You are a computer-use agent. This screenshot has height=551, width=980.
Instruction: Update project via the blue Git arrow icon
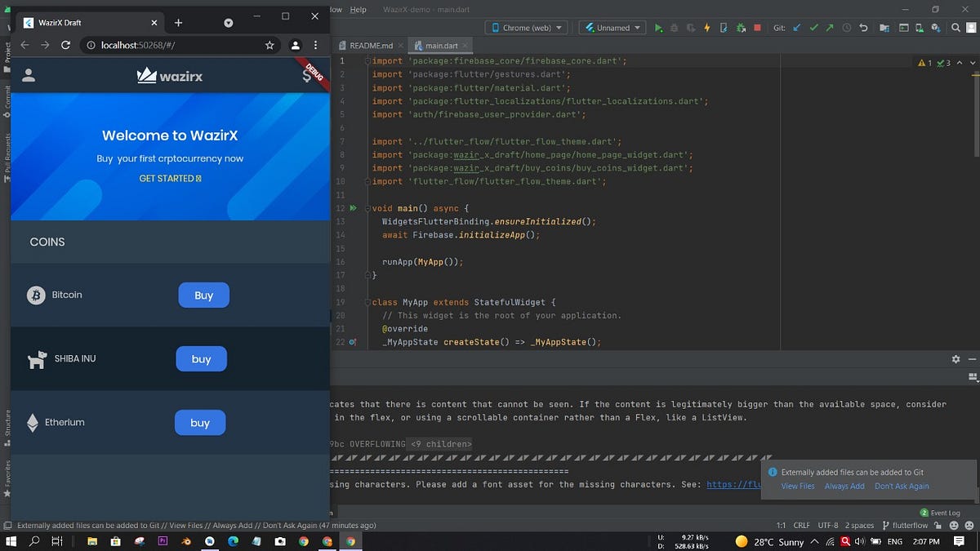click(x=796, y=27)
